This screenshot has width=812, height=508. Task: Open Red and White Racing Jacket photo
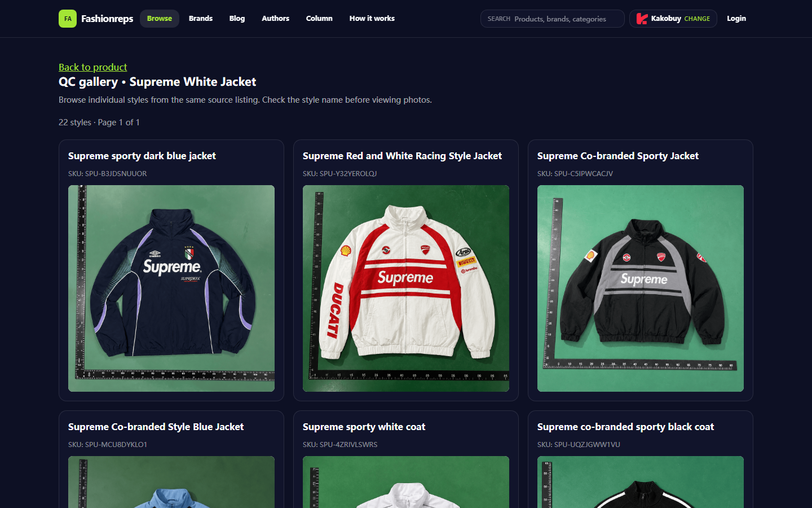pyautogui.click(x=406, y=288)
